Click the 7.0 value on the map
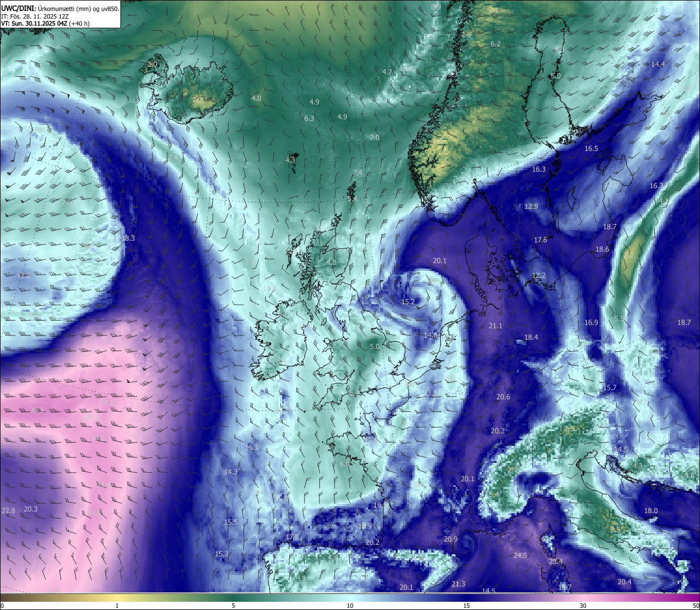 [374, 137]
